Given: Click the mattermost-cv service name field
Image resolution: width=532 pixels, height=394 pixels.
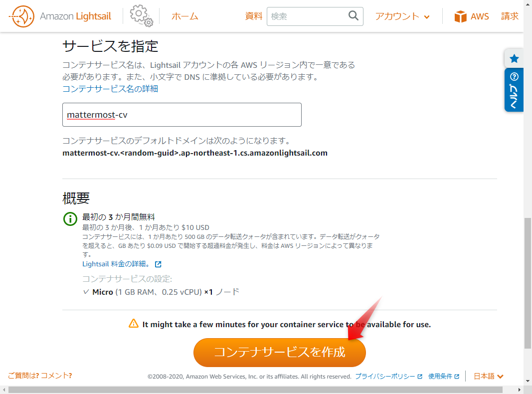Looking at the screenshot, I should click(182, 115).
